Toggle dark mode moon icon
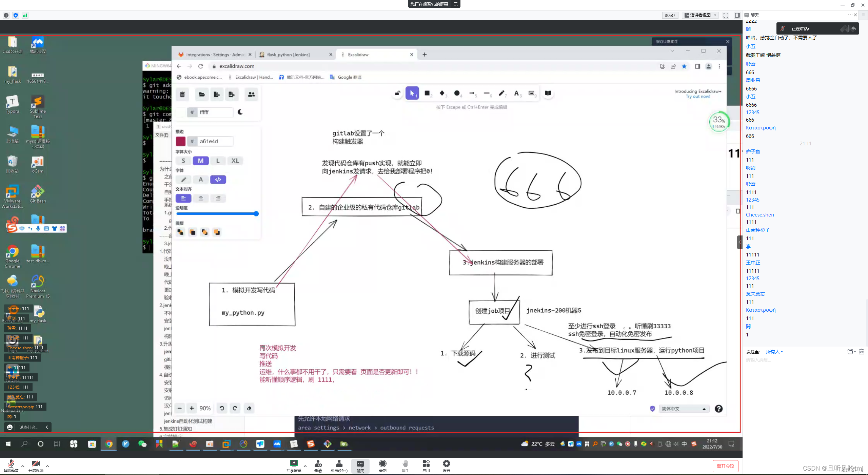868x475 pixels. click(x=240, y=112)
